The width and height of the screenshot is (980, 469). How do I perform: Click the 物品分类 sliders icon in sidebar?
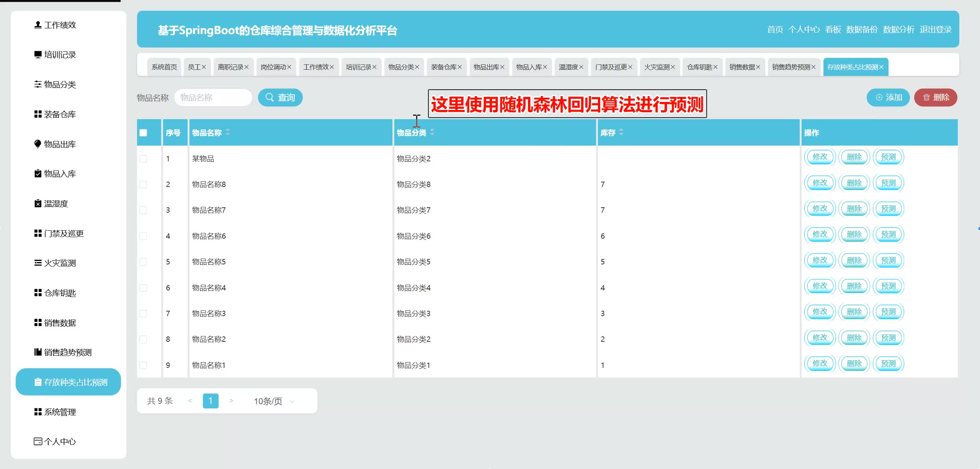(38, 84)
